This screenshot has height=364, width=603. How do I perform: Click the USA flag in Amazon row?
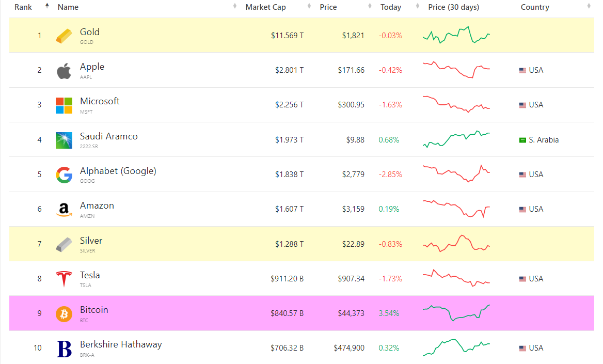pos(522,209)
